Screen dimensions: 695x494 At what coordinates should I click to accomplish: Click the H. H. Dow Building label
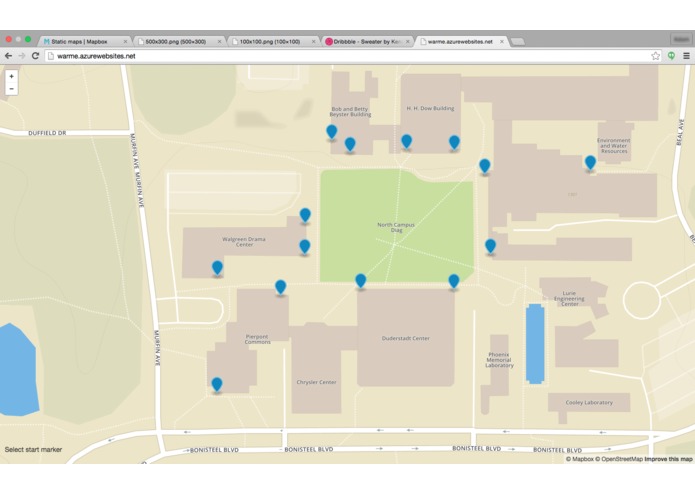point(430,108)
